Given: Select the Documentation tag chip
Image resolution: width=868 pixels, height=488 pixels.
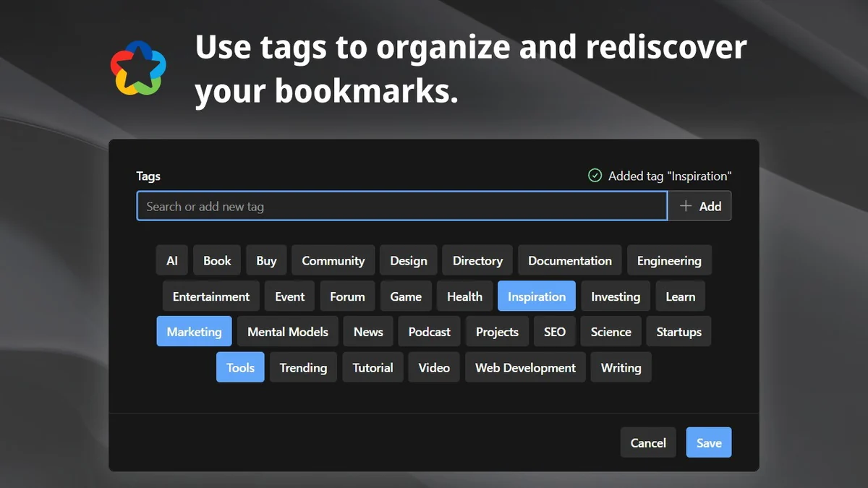Looking at the screenshot, I should [569, 261].
